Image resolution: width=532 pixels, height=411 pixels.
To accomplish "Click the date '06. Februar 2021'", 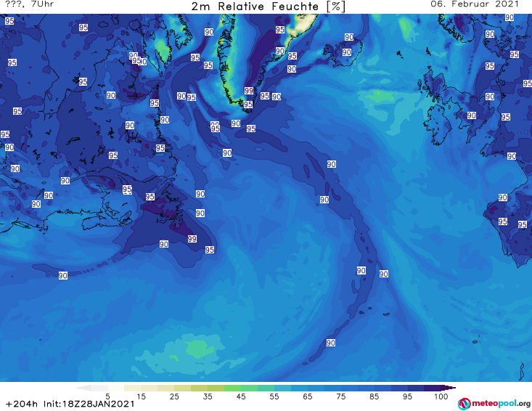I will click(x=475, y=4).
